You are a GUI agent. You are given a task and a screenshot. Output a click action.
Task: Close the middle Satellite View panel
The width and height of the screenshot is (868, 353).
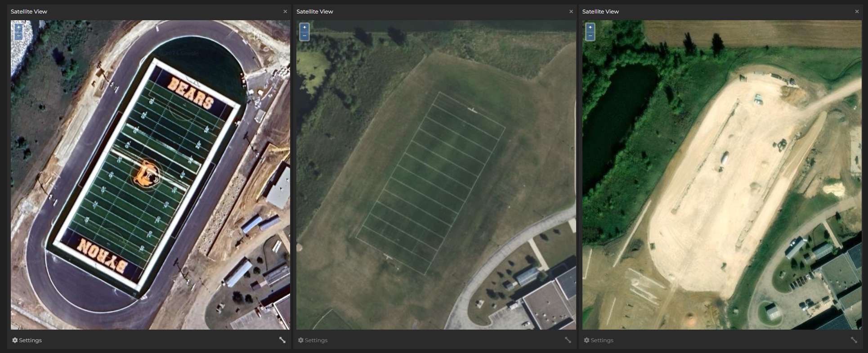pos(571,12)
